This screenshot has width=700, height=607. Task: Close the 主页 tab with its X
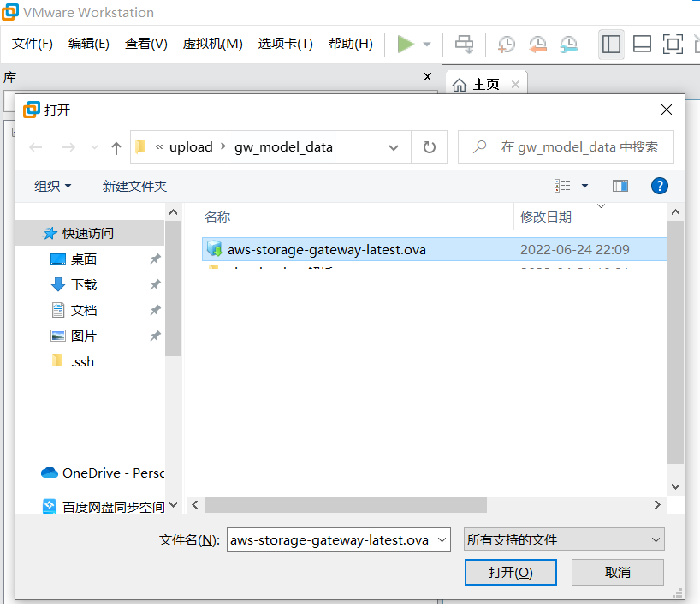516,85
